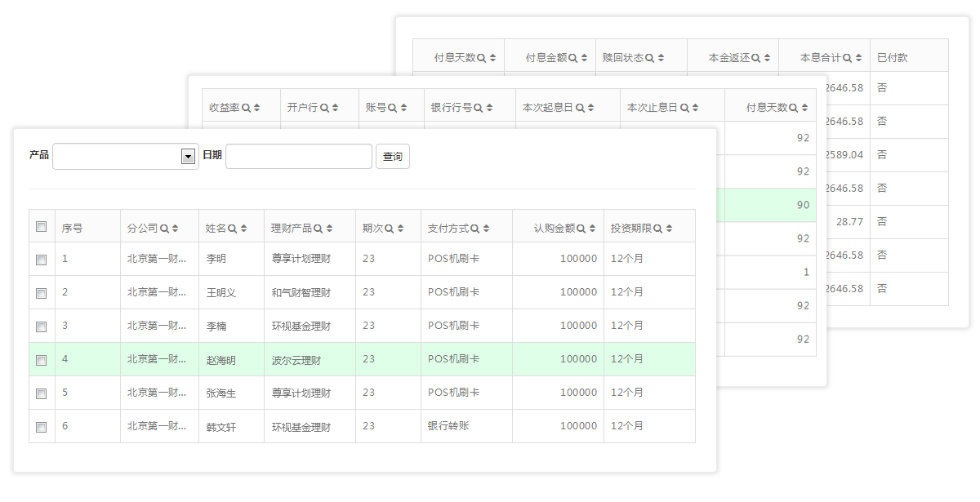Sort the table by 姓名 column

point(243,229)
